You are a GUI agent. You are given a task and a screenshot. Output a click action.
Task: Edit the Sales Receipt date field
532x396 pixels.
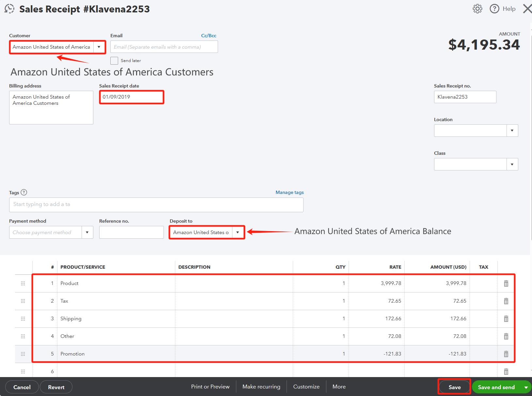click(132, 97)
